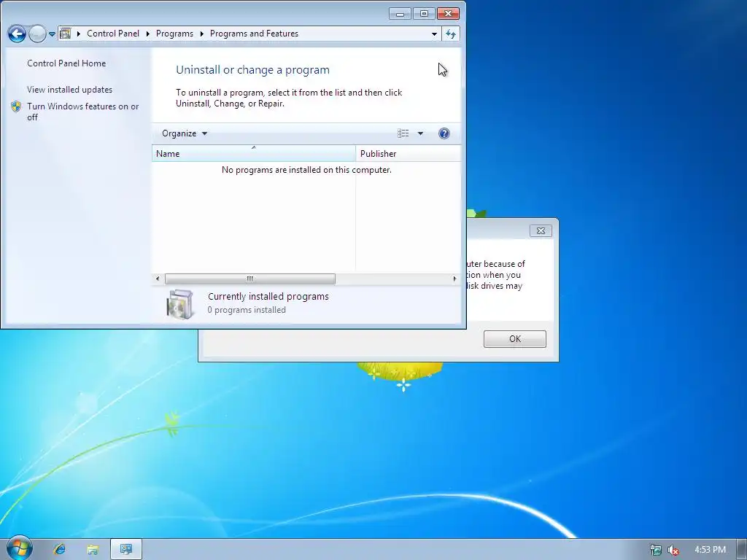Click the network tray icon
Screen dimensions: 747x560
tap(656, 550)
